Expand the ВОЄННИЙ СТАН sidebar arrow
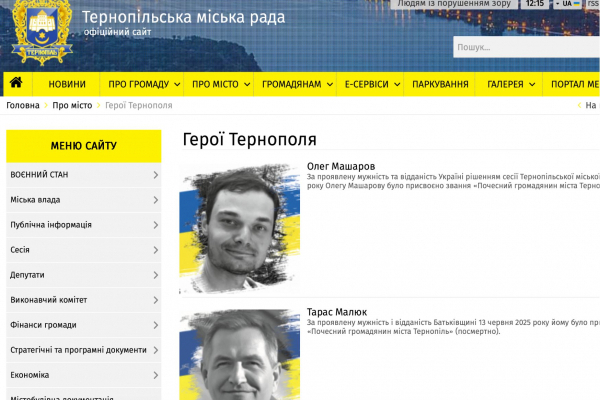 [156, 175]
